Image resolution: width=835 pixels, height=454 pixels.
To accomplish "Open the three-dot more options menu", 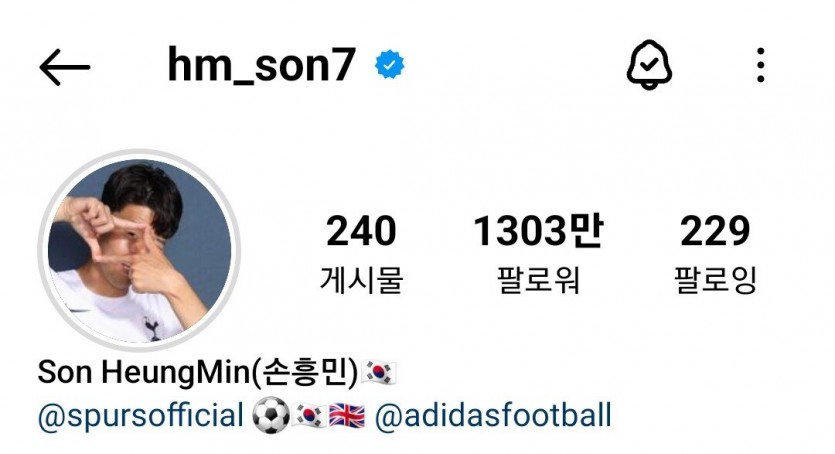I will [x=760, y=65].
